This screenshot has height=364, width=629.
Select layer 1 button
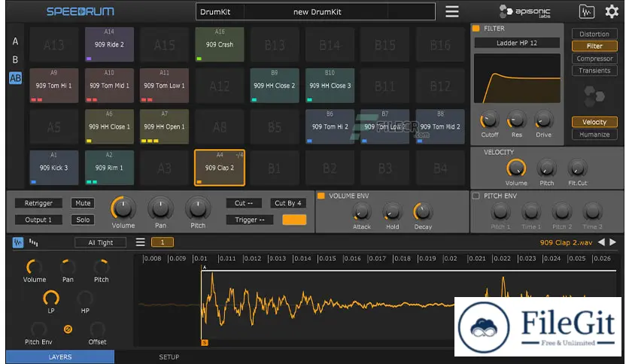click(162, 242)
